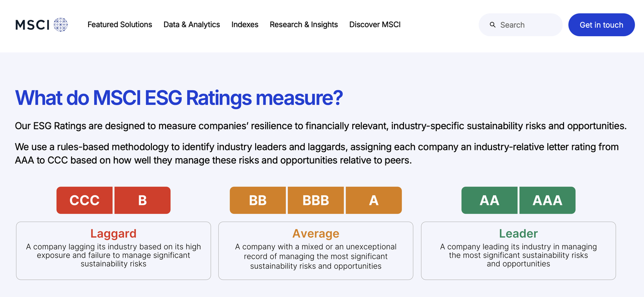
Task: Click the search magnifier icon
Action: [493, 25]
